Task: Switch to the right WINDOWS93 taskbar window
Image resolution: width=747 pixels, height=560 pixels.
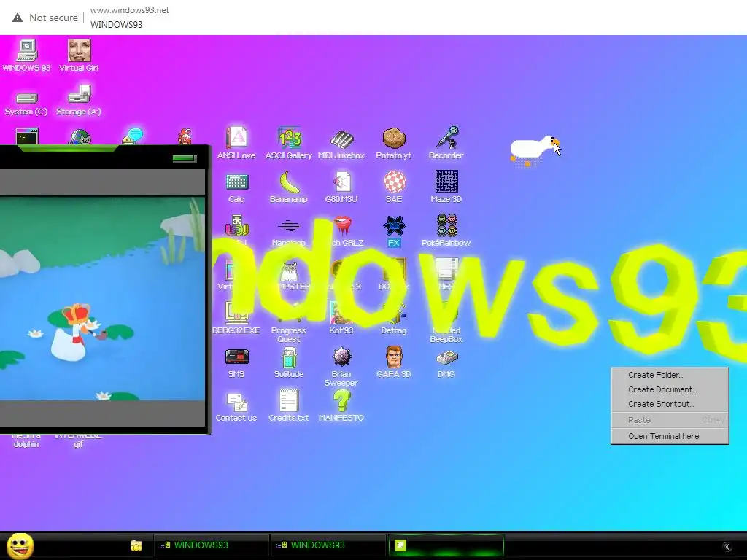Action: [x=328, y=545]
